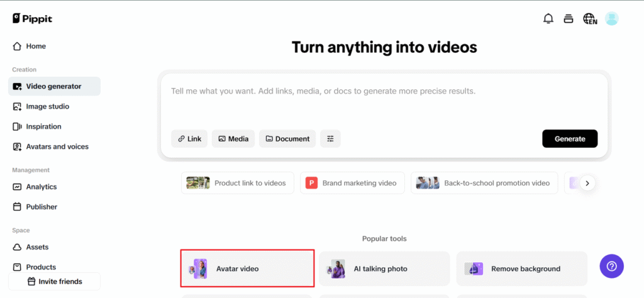Click the 'Management' section label
Image resolution: width=644 pixels, height=298 pixels.
click(x=31, y=170)
